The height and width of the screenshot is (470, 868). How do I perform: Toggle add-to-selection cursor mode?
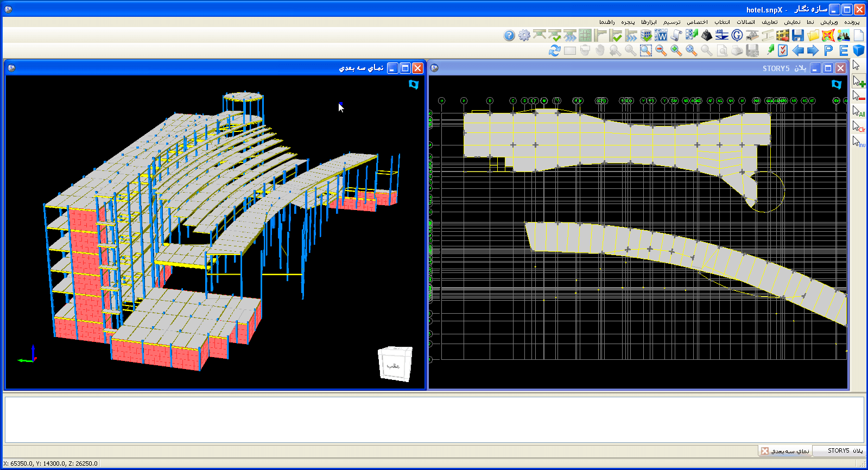click(858, 81)
